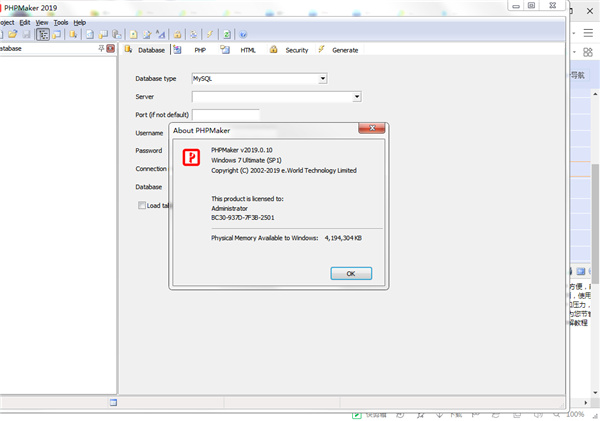Open the View menu

coord(42,23)
